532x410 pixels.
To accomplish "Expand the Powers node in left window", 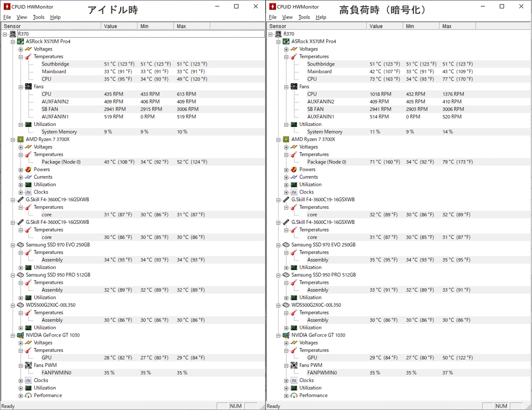I will [21, 170].
